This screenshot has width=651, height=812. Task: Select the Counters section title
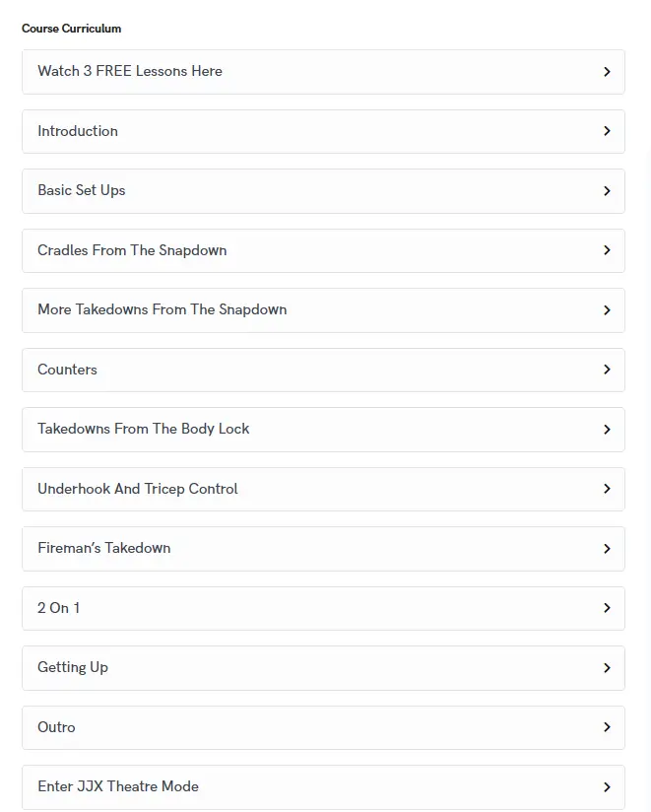67,370
